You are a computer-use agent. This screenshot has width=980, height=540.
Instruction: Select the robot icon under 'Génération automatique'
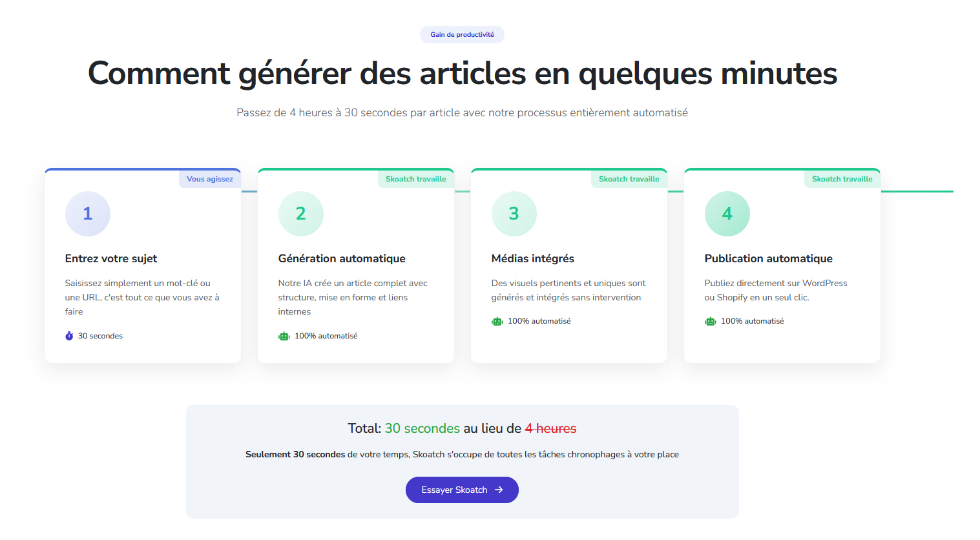[x=284, y=335]
